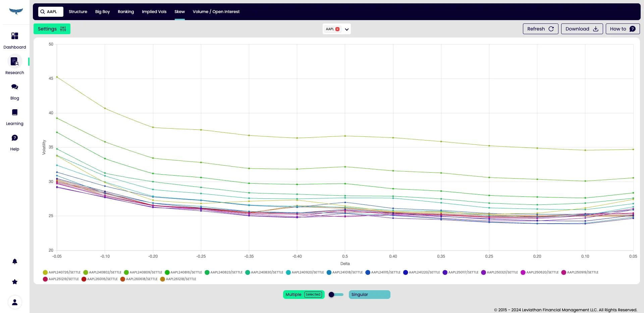644x313 pixels.
Task: Select the Singular mode option
Action: 369,295
